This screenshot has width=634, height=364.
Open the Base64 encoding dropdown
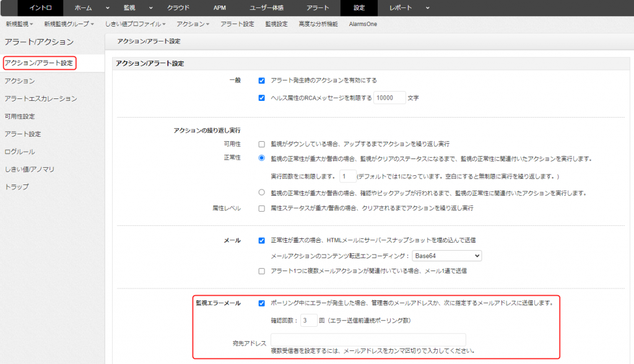coord(447,256)
